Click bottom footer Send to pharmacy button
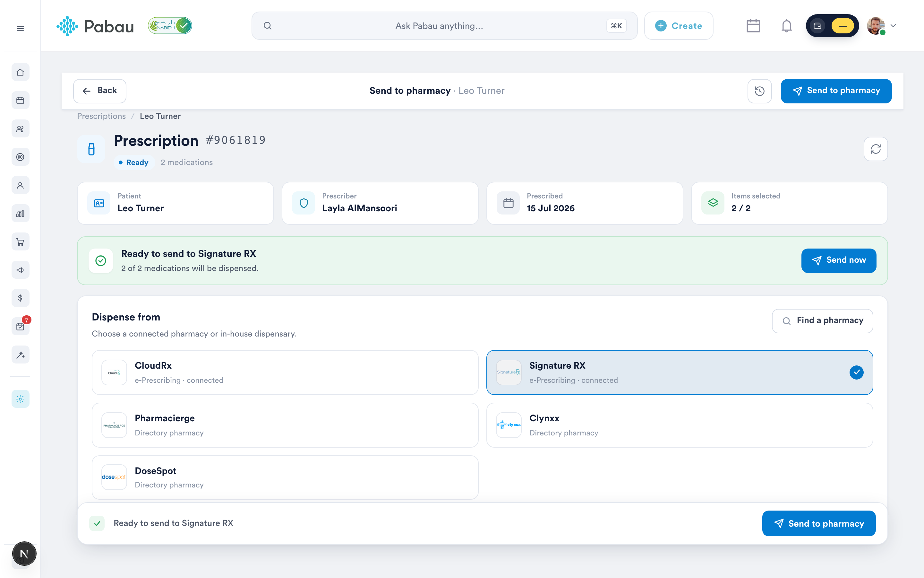Screen dimensions: 924x578 point(819,523)
